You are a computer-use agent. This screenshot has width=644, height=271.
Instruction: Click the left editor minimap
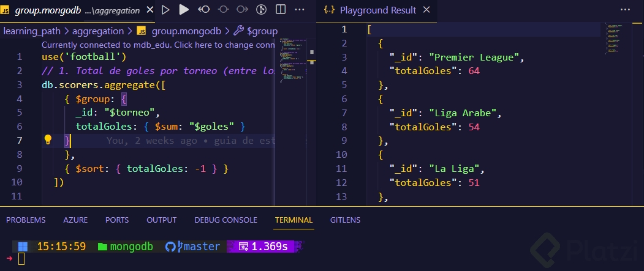pos(293,61)
